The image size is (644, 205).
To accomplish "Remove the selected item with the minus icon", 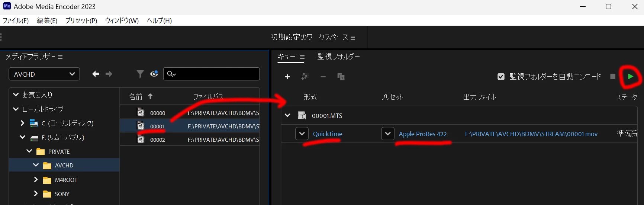I will (323, 77).
